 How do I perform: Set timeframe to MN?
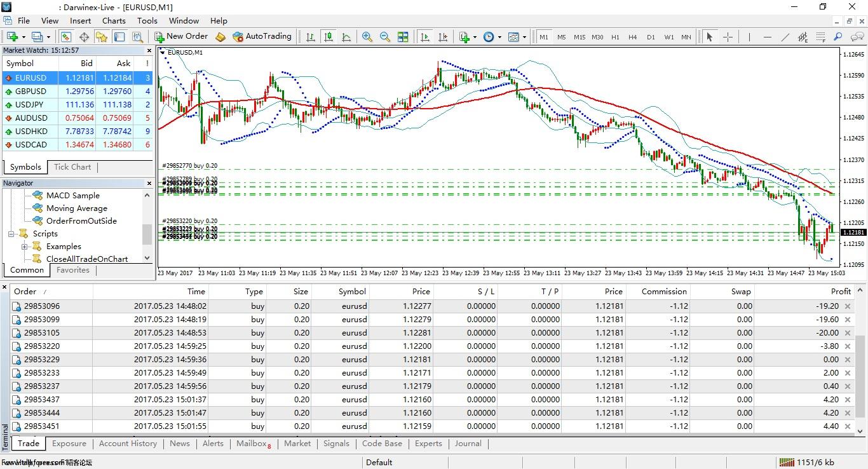tap(686, 37)
